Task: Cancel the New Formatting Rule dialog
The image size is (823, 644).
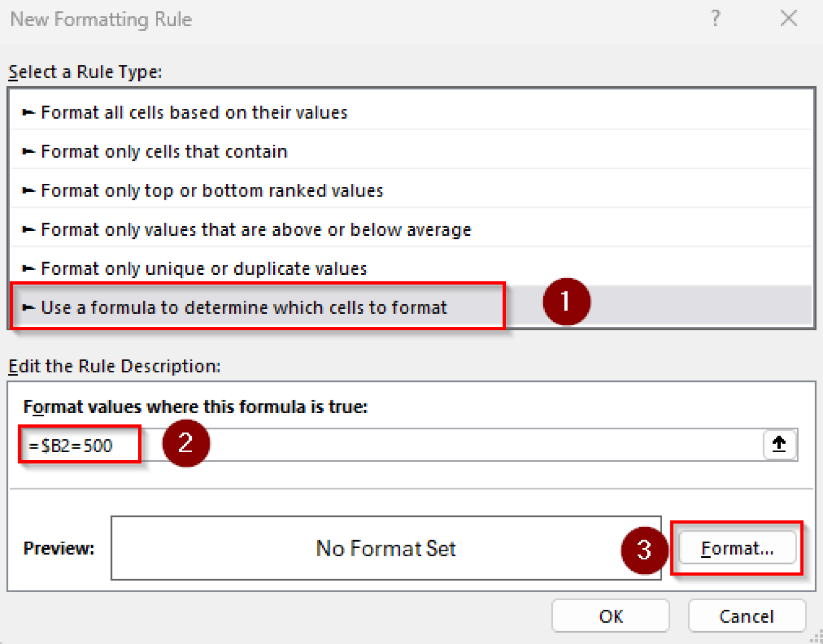Action: [747, 616]
